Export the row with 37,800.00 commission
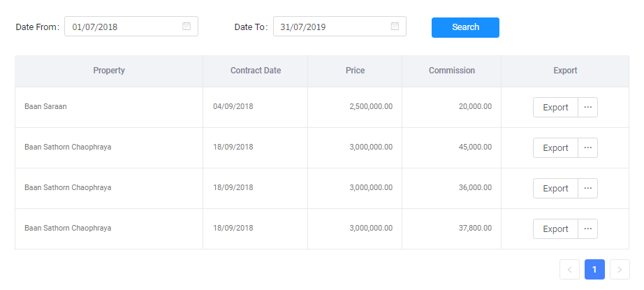The image size is (644, 290). pos(555,229)
